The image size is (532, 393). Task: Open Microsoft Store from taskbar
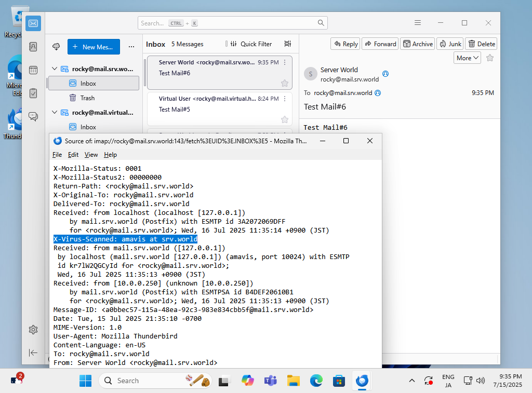(x=339, y=381)
